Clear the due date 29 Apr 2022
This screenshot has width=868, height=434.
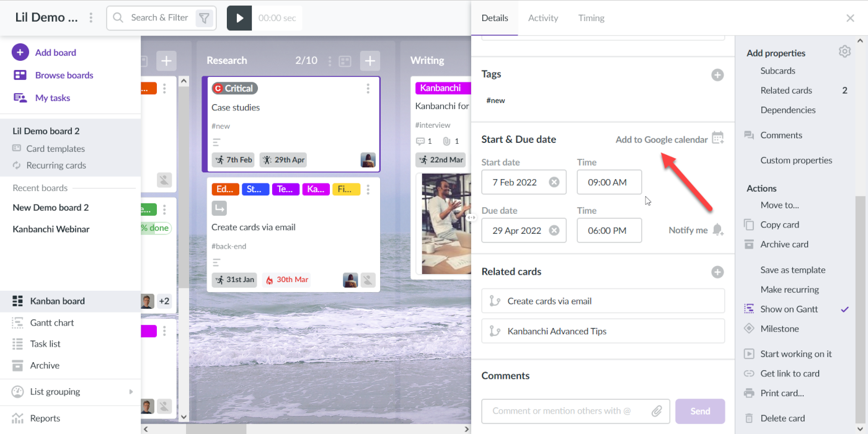554,231
